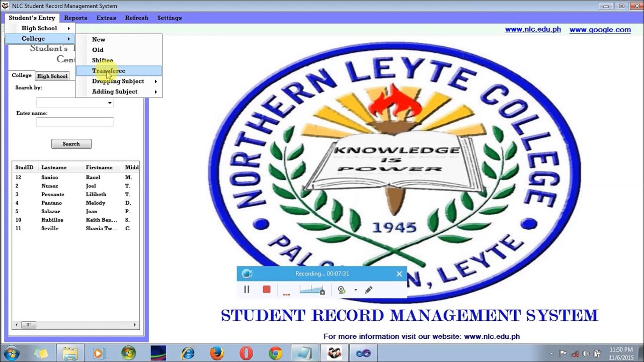Select the row for student Nunez
Screen dimensions: 644x362
(75, 186)
